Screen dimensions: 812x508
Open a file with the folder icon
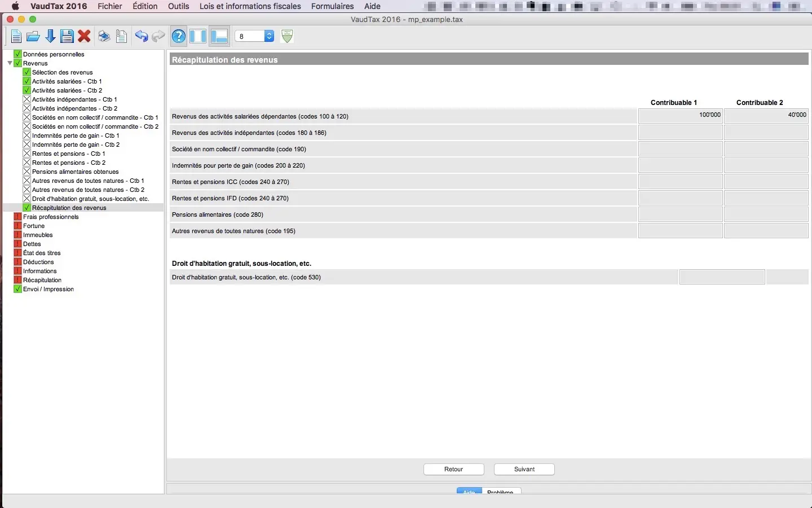33,37
